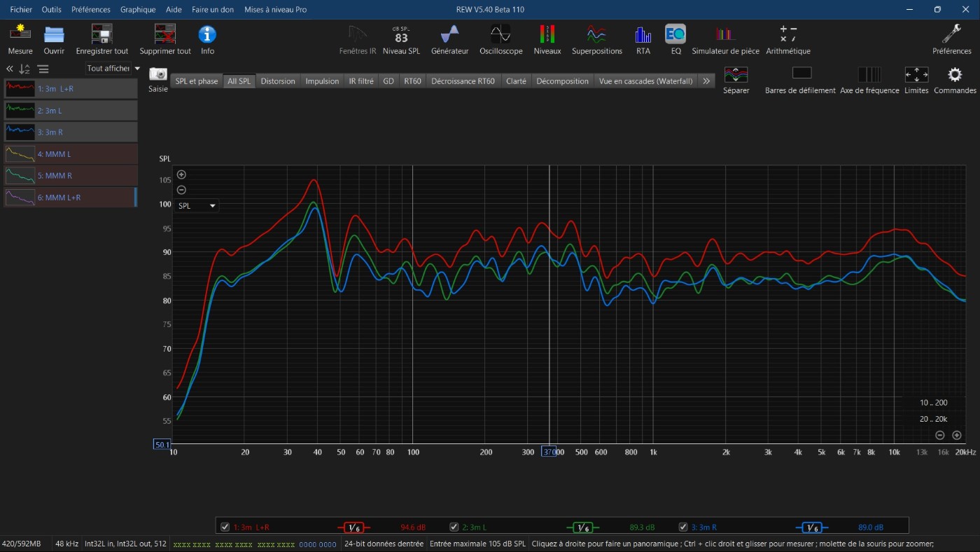
Task: Open the EQ window
Action: pyautogui.click(x=675, y=34)
